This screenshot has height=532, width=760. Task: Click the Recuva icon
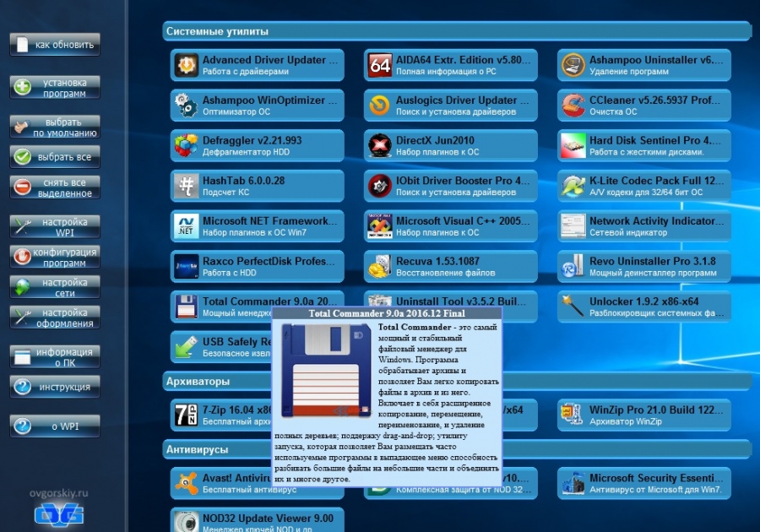pyautogui.click(x=379, y=266)
